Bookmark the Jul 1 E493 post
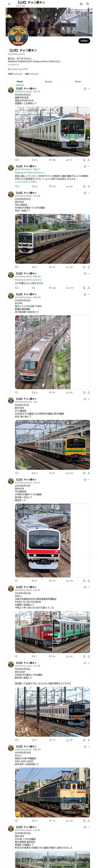Screen dimensions: 98x868 point(84,473)
